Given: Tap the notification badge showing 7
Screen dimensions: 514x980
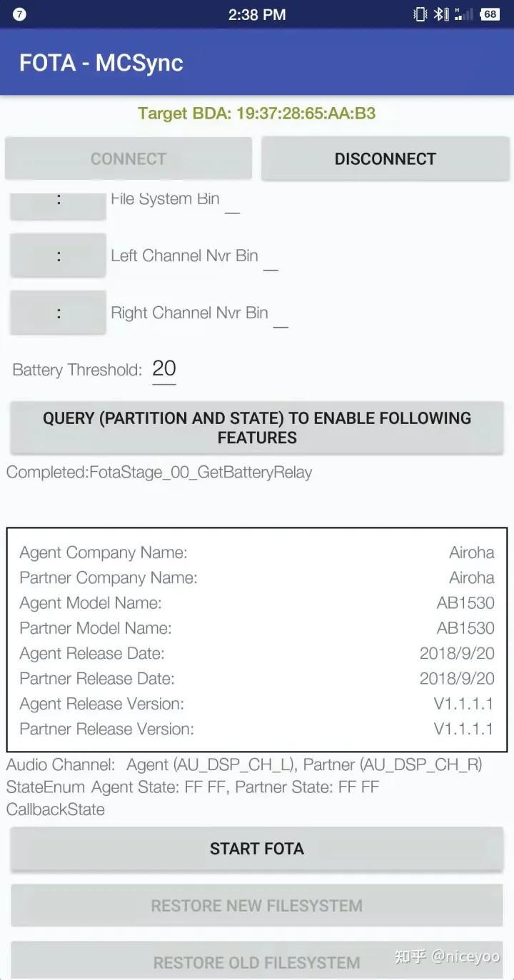Looking at the screenshot, I should click(x=19, y=14).
